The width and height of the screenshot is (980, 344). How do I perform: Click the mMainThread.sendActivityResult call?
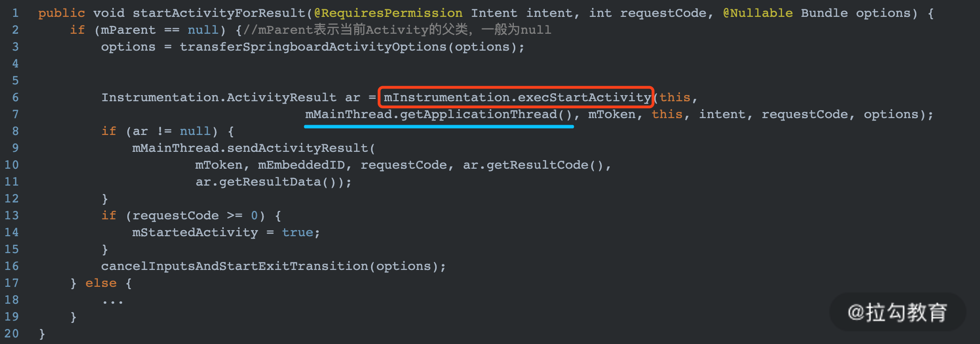250,148
